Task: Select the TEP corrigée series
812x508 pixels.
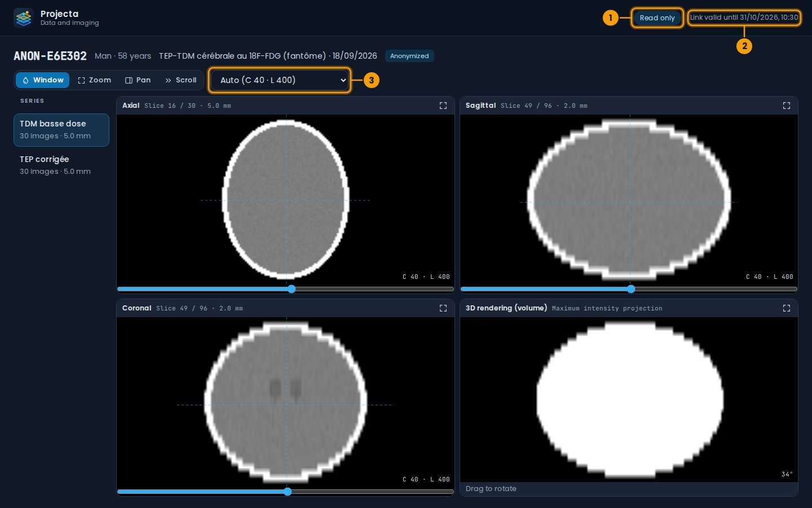Action: [x=61, y=165]
